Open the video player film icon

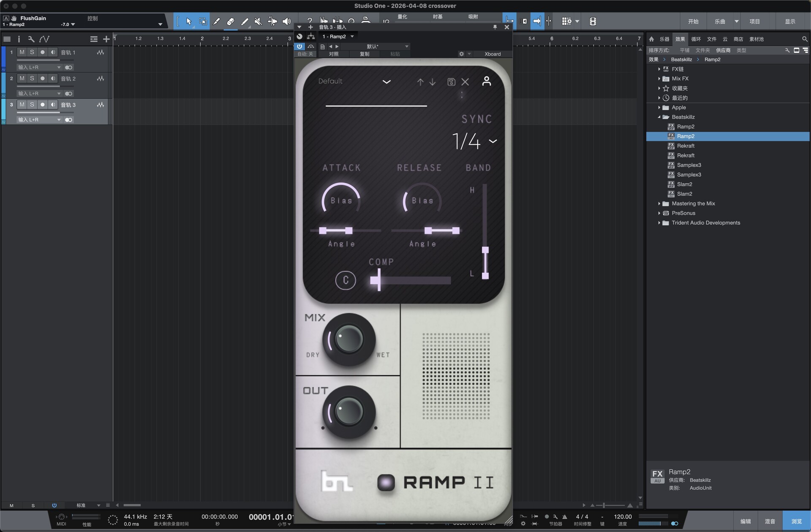click(593, 22)
